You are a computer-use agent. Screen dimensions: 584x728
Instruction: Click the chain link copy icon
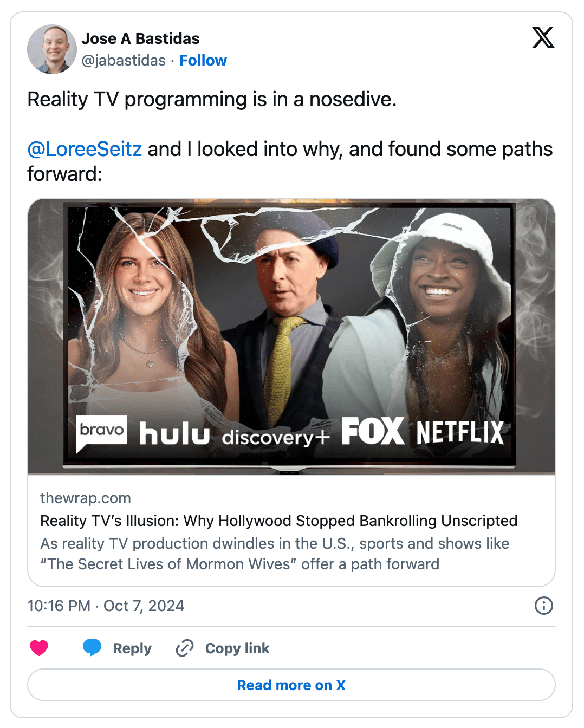point(185,648)
